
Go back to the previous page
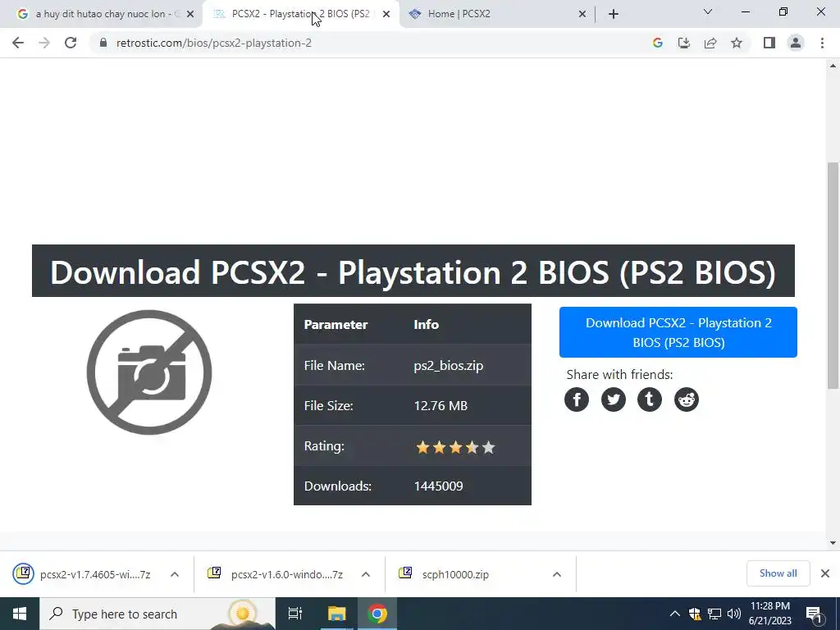(18, 43)
